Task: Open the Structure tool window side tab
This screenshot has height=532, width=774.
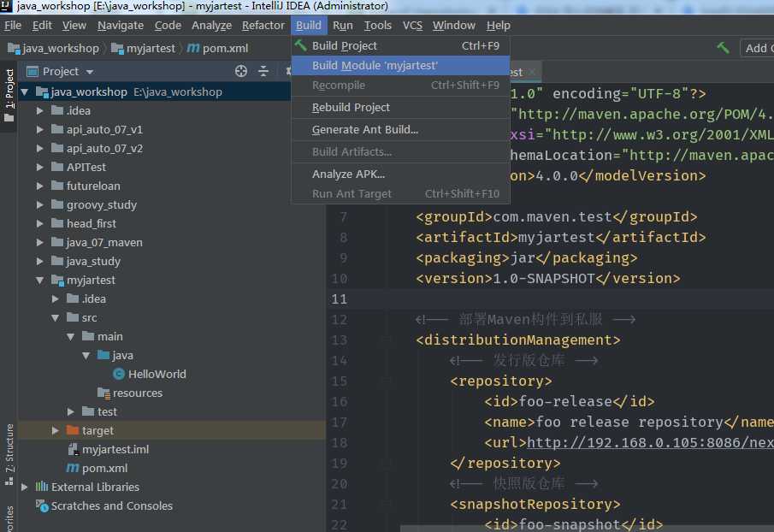Action: (9, 453)
